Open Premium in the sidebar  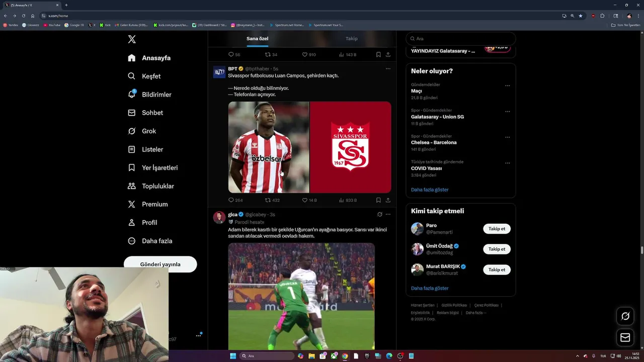148,204
